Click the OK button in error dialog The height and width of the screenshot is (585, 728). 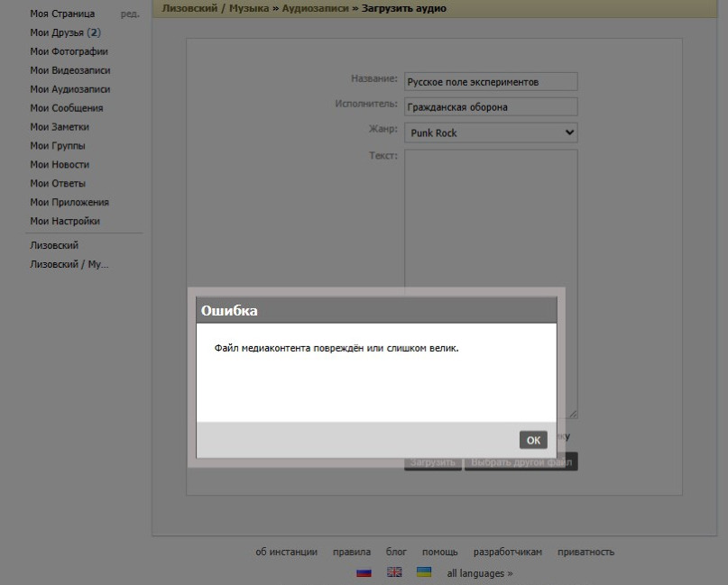[x=533, y=440]
